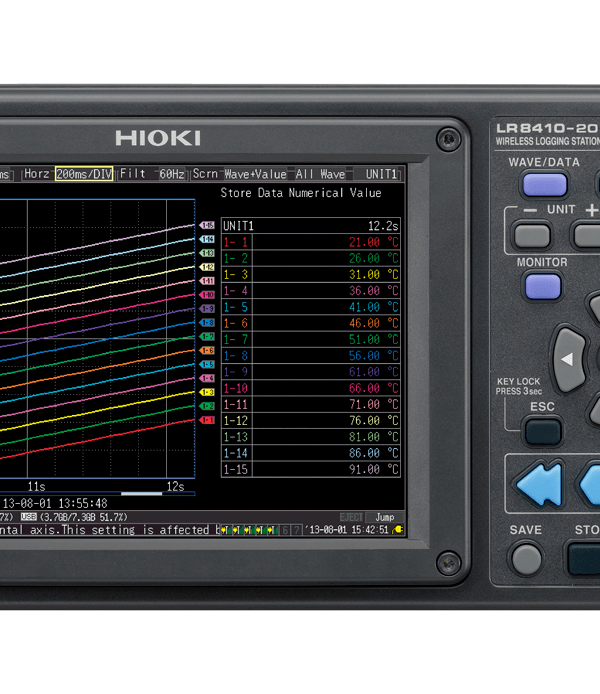Push the ESC dark button
Screen dimensions: 600x694
(543, 431)
